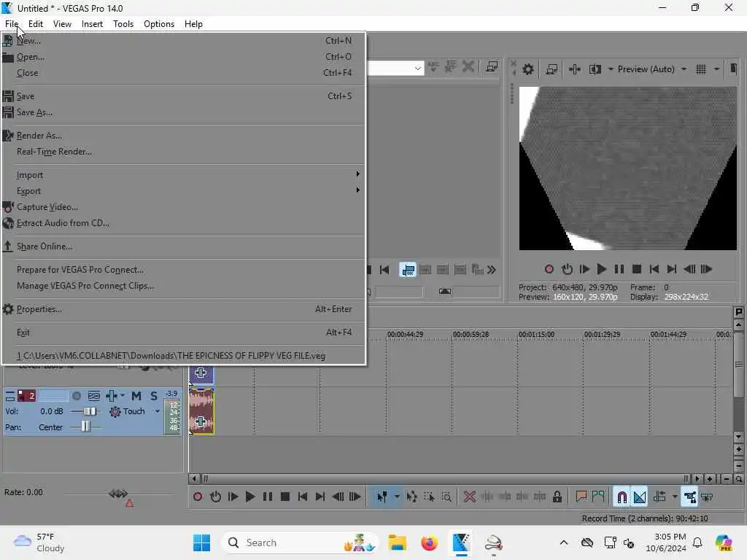The width and height of the screenshot is (747, 560).
Task: Click Previous Frame under video preview
Action: pyautogui.click(x=689, y=270)
